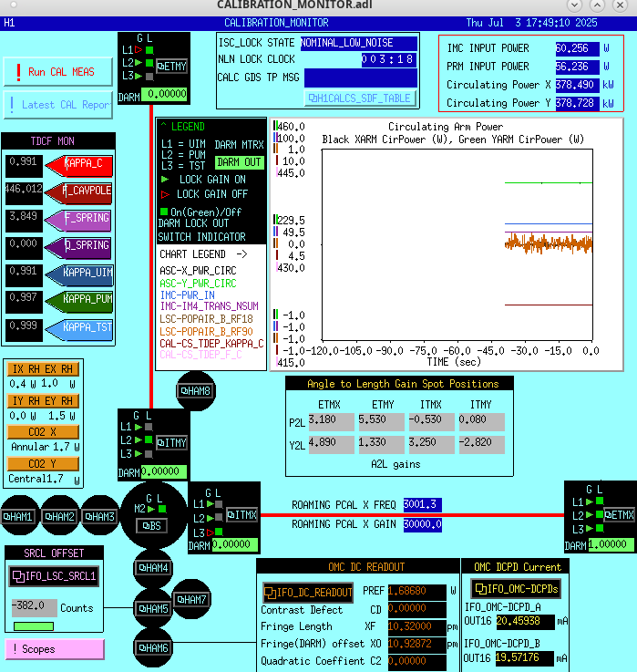Screen dimensions: 637x672
Task: Toggle BS M2 green lock indicator
Action: 162,509
